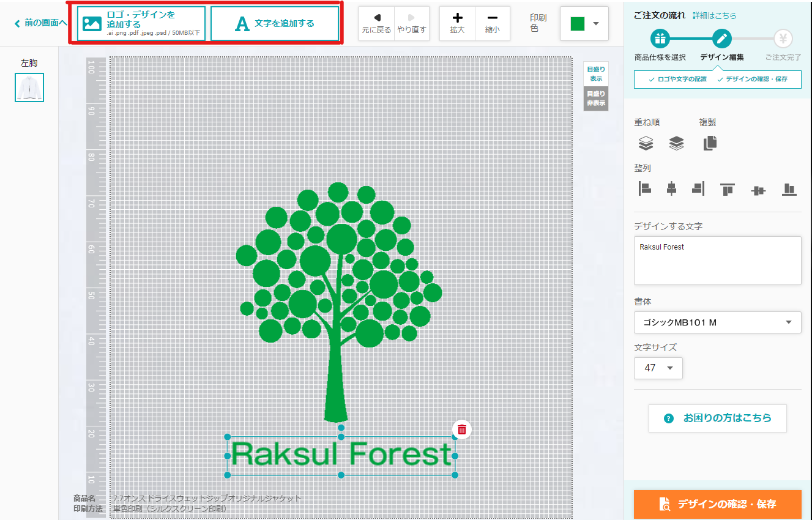Select the 左胸 jacket thumbnail

pos(29,87)
